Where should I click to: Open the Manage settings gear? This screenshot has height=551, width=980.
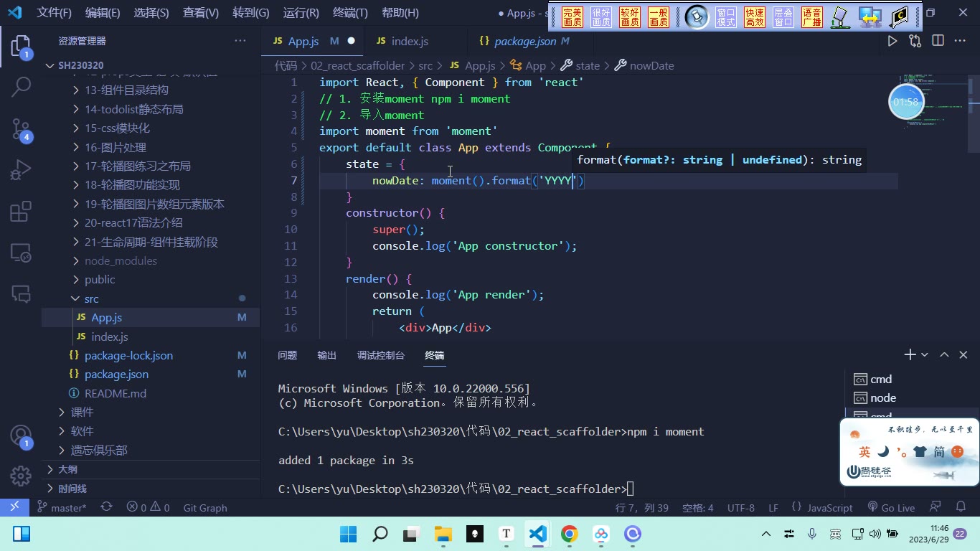click(21, 476)
